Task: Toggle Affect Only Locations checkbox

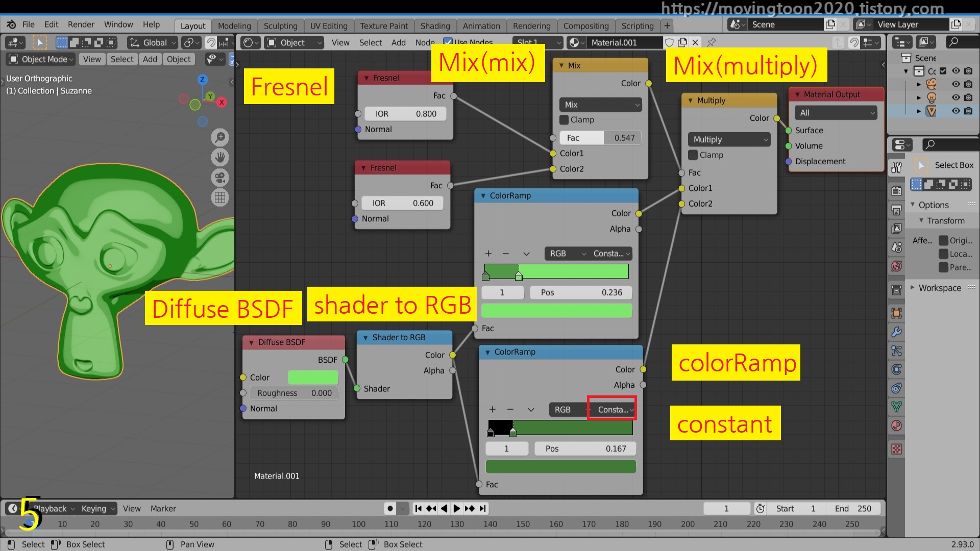Action: [x=944, y=254]
